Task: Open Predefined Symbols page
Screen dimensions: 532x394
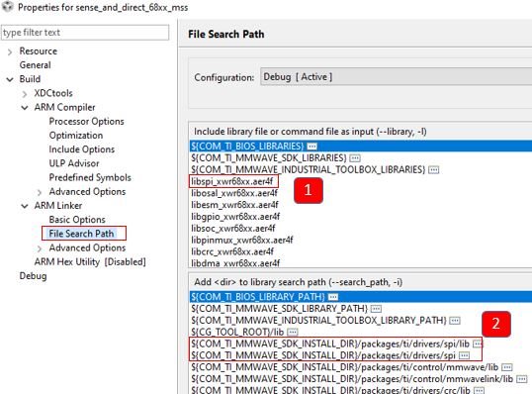Action: [x=90, y=177]
